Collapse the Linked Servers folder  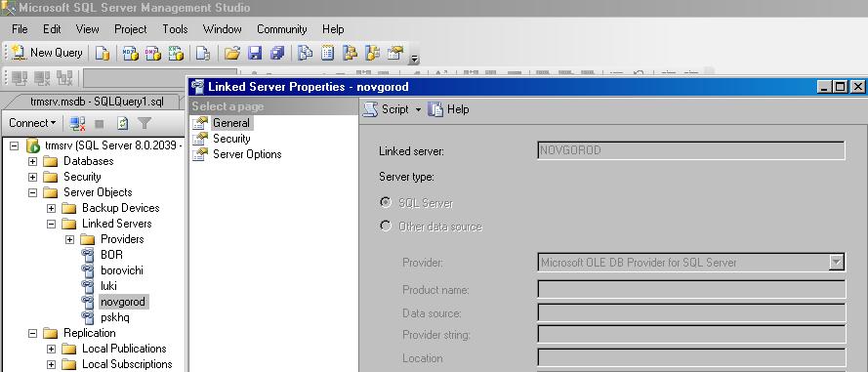(52, 224)
